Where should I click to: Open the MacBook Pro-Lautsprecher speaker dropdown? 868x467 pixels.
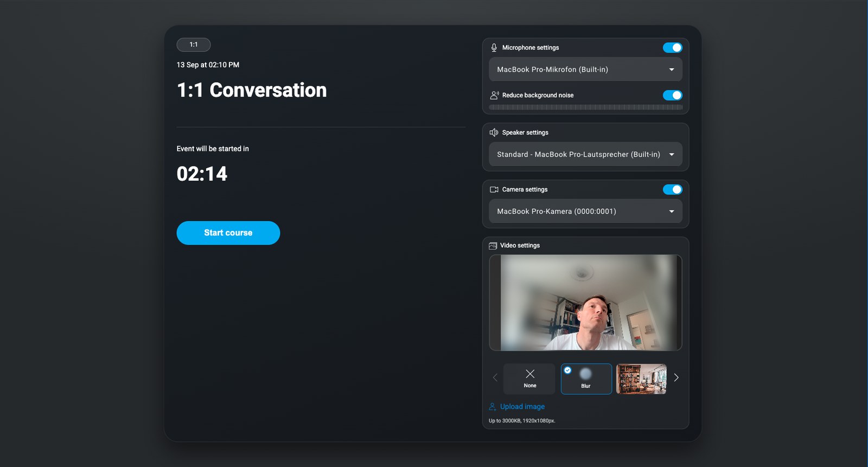[x=585, y=155]
